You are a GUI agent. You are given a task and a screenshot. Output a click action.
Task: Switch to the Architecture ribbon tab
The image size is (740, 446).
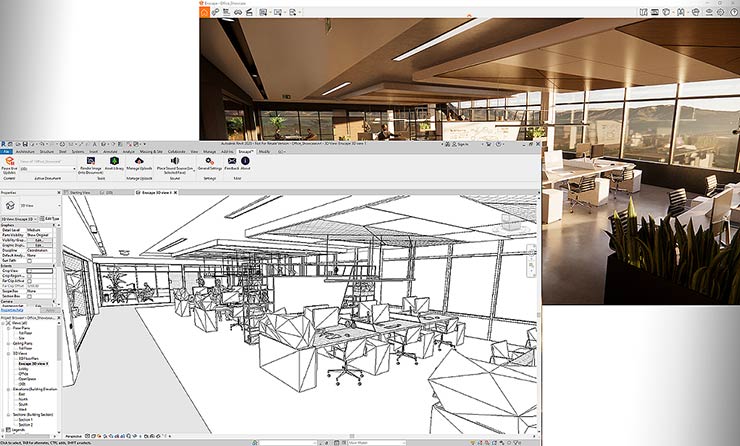click(x=23, y=151)
